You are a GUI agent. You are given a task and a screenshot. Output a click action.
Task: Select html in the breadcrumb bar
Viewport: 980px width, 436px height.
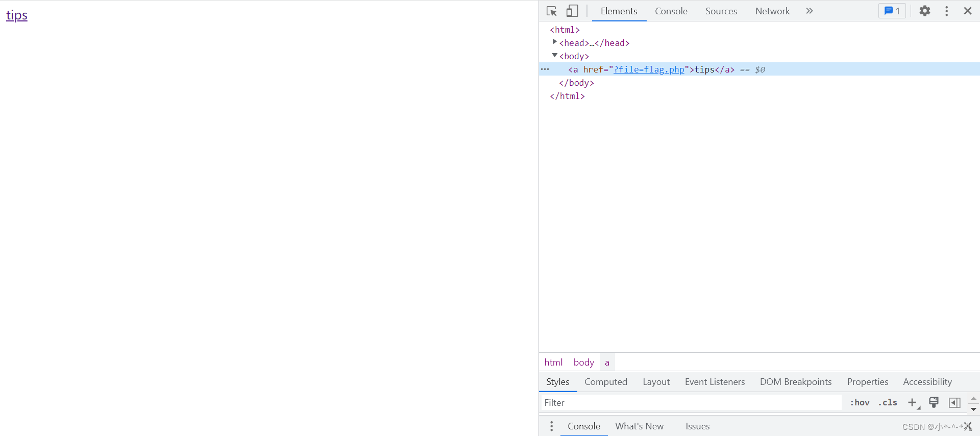553,362
